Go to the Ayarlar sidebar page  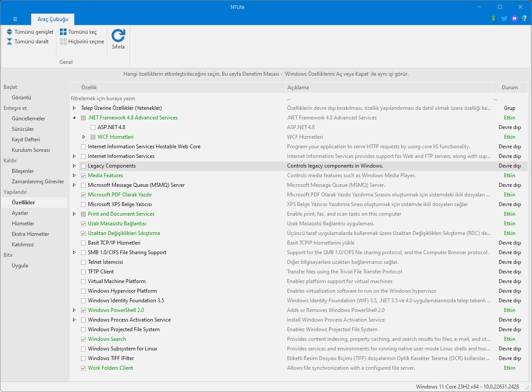coord(20,213)
